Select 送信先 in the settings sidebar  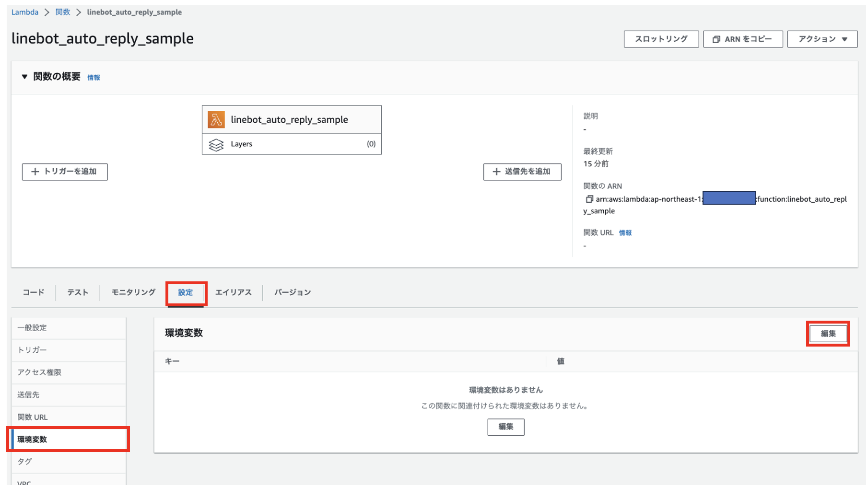(69, 395)
